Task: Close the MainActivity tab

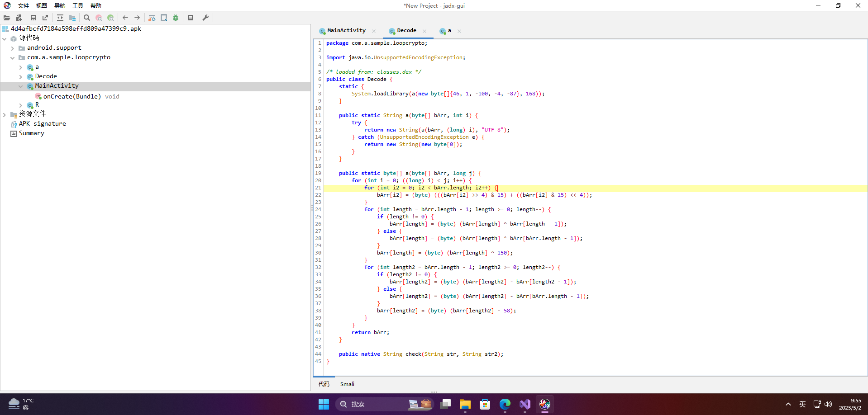Action: (x=374, y=31)
